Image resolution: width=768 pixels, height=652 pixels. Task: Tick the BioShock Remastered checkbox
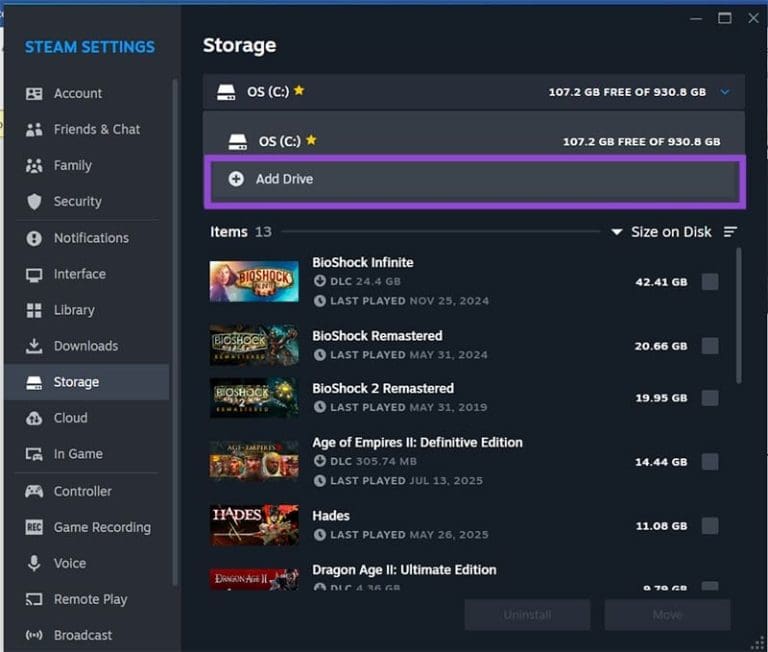(710, 345)
